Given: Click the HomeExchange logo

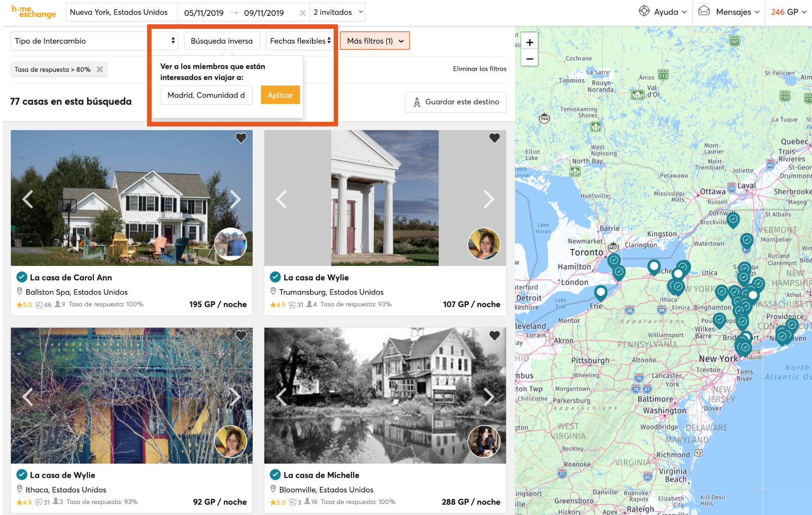Looking at the screenshot, I should click(33, 12).
